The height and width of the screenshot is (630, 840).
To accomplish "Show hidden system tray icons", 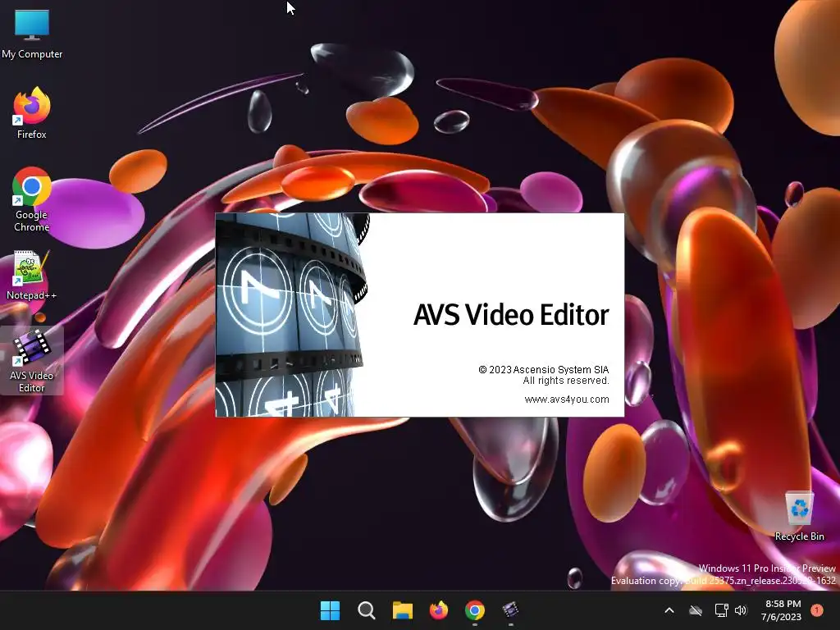I will (x=669, y=610).
